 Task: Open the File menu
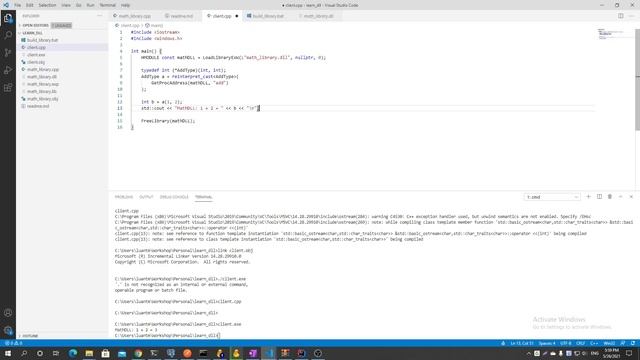(18, 5)
